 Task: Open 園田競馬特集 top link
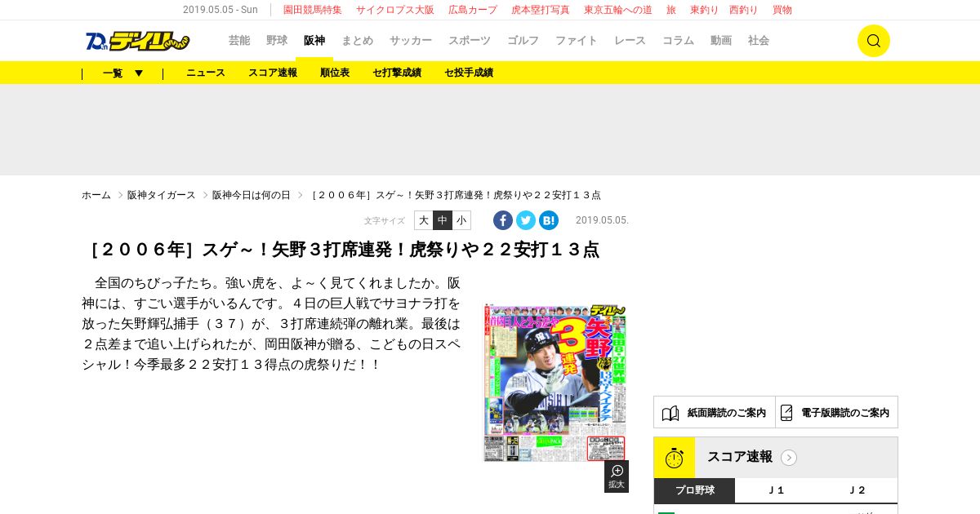pyautogui.click(x=313, y=10)
